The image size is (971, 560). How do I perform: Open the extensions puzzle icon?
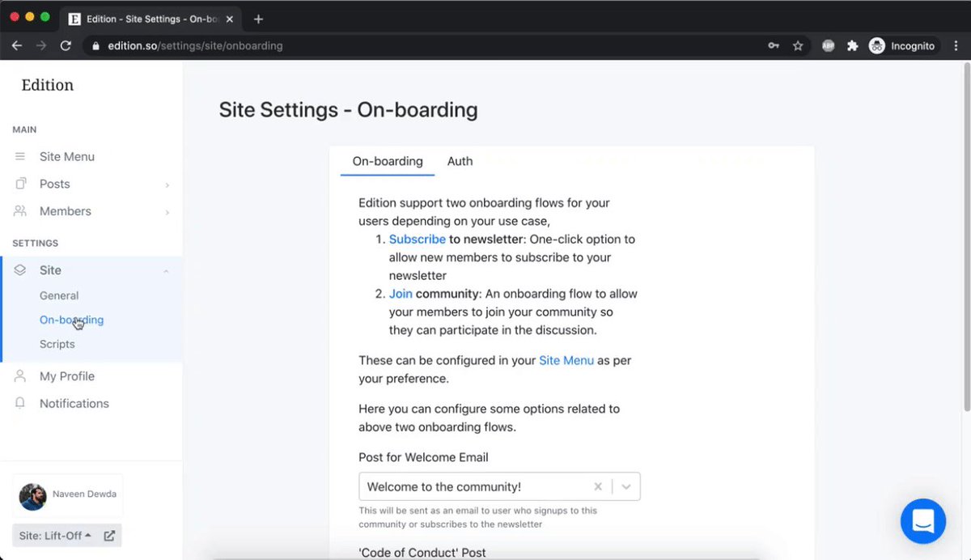pyautogui.click(x=852, y=46)
